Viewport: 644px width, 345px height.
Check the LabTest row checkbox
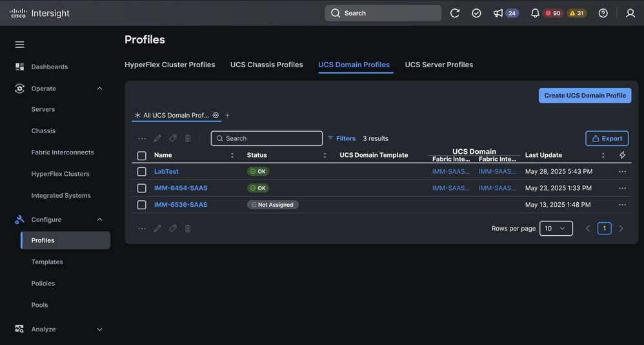(142, 171)
